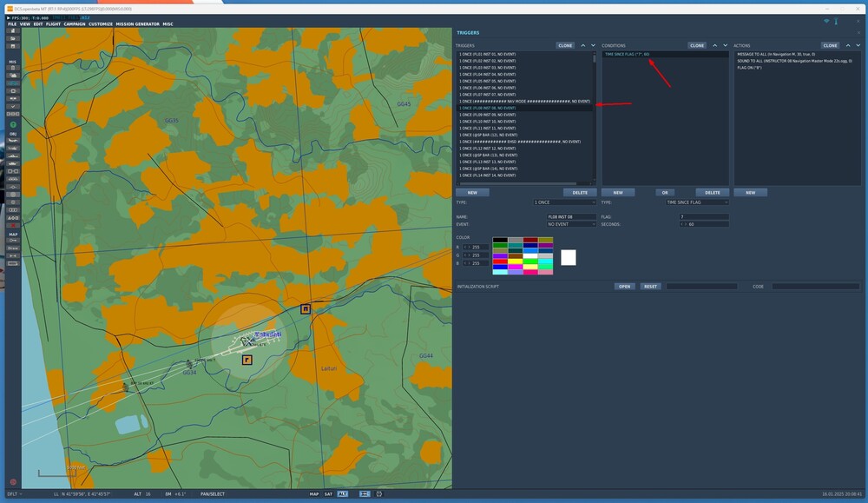
Task: Click OPEN for the initialization script
Action: click(624, 286)
